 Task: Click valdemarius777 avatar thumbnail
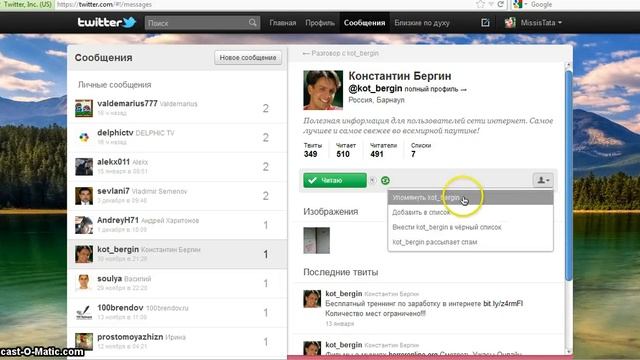pos(84,108)
